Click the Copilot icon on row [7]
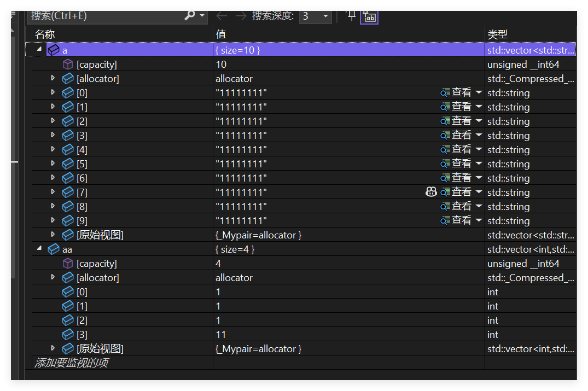Screen dimensions: 588x391 click(431, 192)
